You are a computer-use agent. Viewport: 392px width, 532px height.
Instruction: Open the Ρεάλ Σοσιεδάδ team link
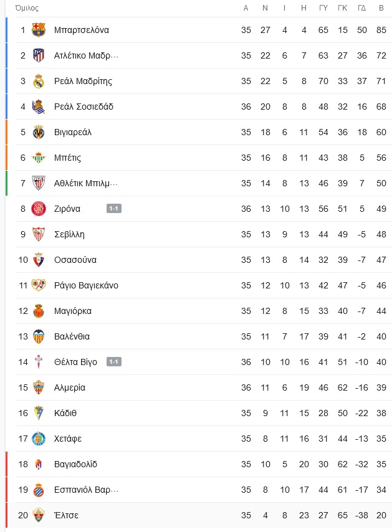tap(84, 107)
